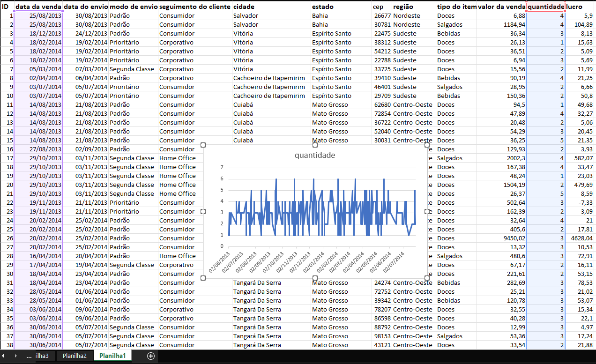Click the next sheet navigation arrow
Viewport: 596px width, 364px height.
click(x=15, y=356)
